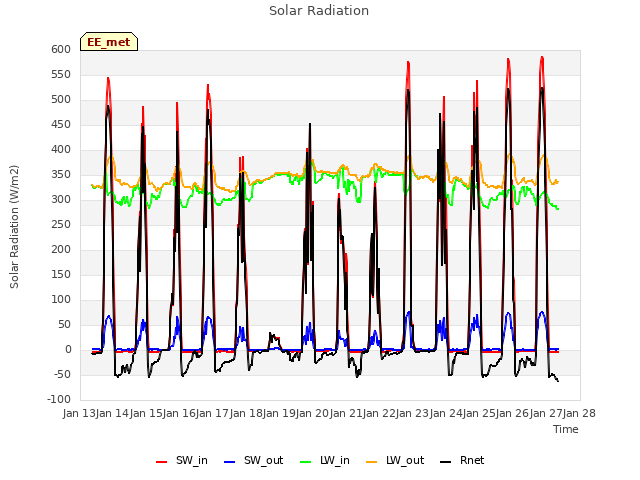640x480 pixels.
Task: Click the orange LW_out legend swatch
Action: 372,462
